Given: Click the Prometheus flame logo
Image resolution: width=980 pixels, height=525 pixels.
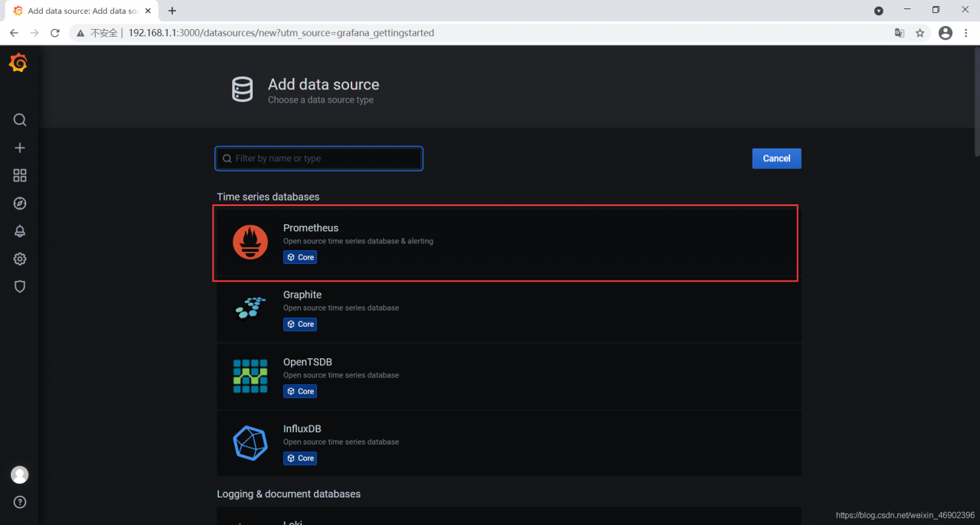Looking at the screenshot, I should (x=250, y=242).
